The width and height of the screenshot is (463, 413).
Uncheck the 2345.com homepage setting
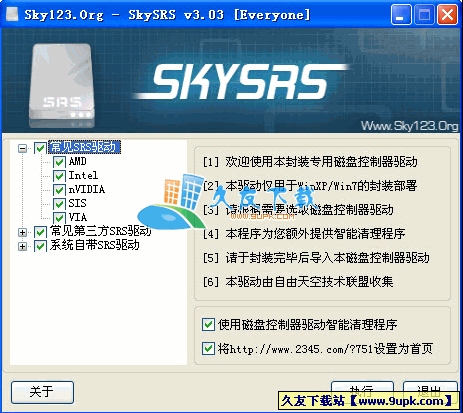coord(208,349)
